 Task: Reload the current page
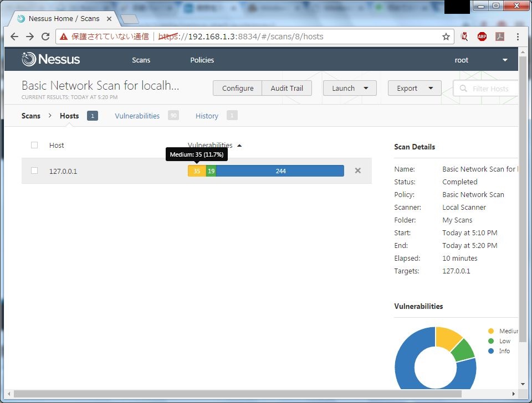click(x=45, y=37)
